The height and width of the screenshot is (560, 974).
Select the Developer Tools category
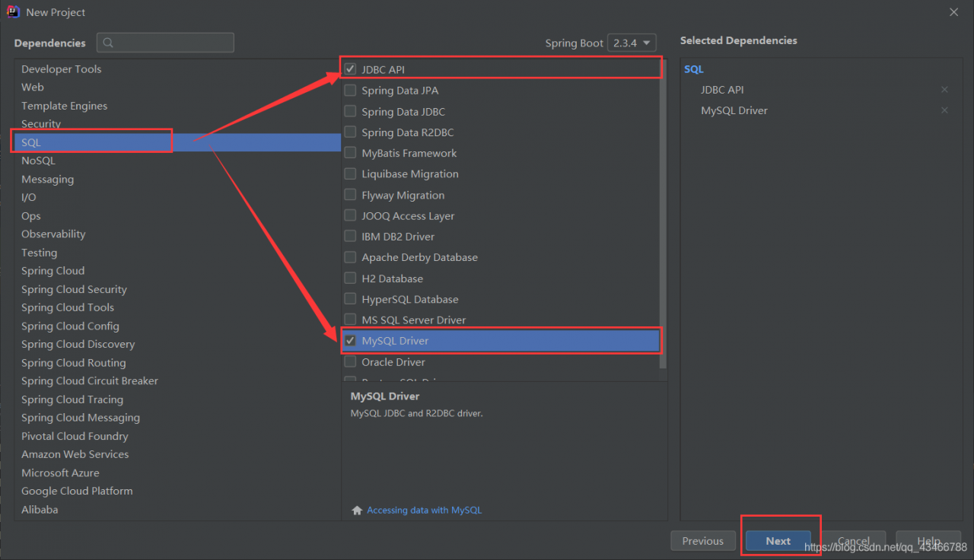[x=61, y=69]
